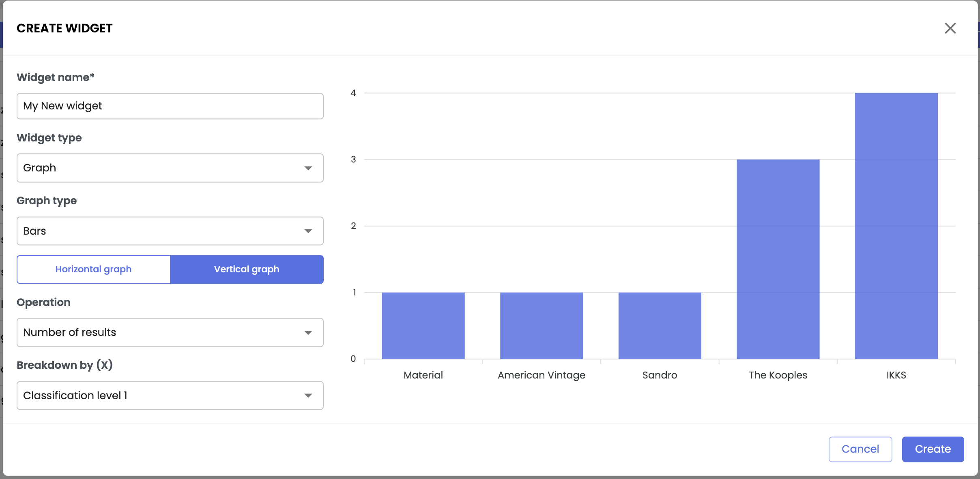Select the Vertical graph option
This screenshot has height=479, width=980.
pos(247,269)
